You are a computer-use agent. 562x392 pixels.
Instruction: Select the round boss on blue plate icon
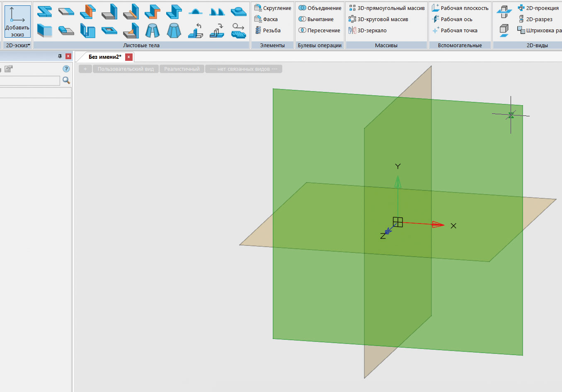(238, 12)
